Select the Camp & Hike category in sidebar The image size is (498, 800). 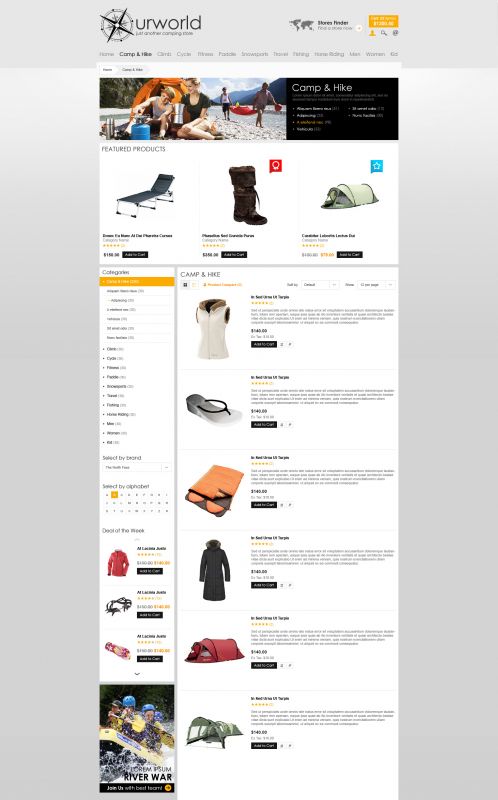[x=137, y=282]
